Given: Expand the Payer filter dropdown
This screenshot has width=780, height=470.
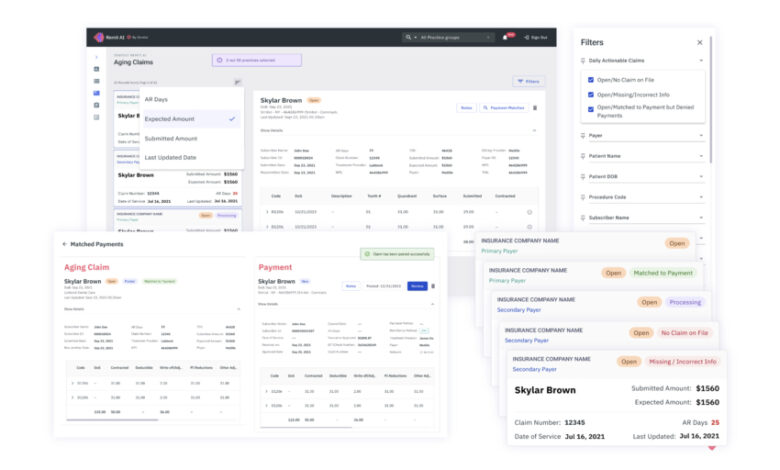Looking at the screenshot, I should click(699, 134).
